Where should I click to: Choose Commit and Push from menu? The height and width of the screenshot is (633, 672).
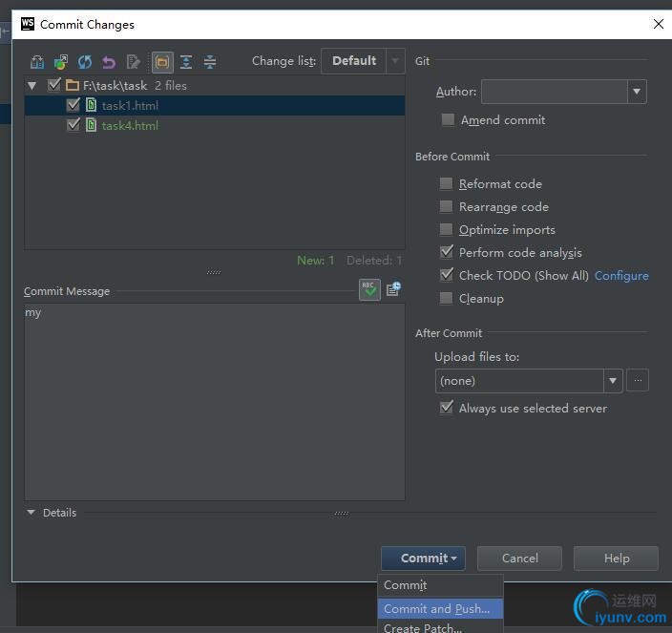tap(438, 608)
